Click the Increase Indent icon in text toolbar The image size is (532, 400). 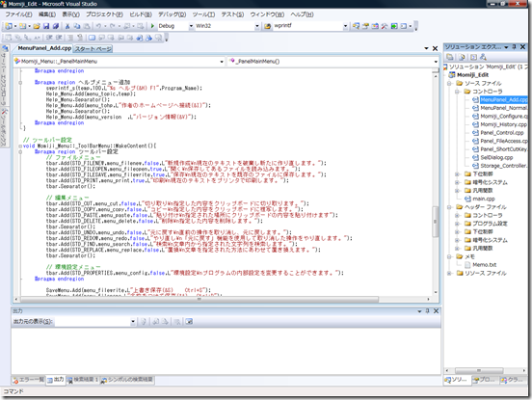pos(59,38)
